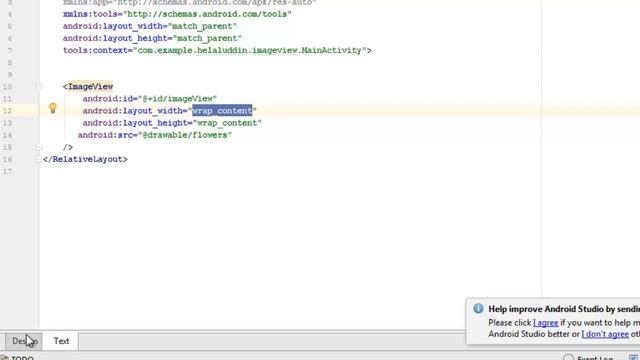Click the 'I don't agree' link
Screen dimensions: 640x360
coord(605,334)
